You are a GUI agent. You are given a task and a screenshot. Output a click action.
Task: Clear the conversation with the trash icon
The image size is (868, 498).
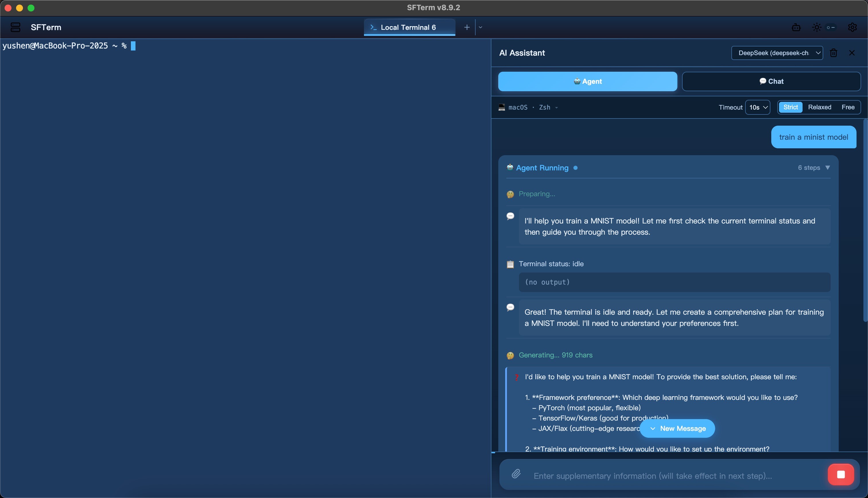(834, 53)
